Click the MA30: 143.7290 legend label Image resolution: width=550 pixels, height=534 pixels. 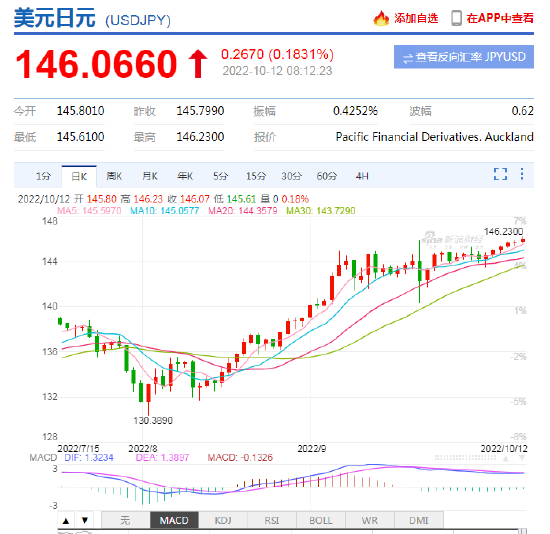(x=321, y=211)
